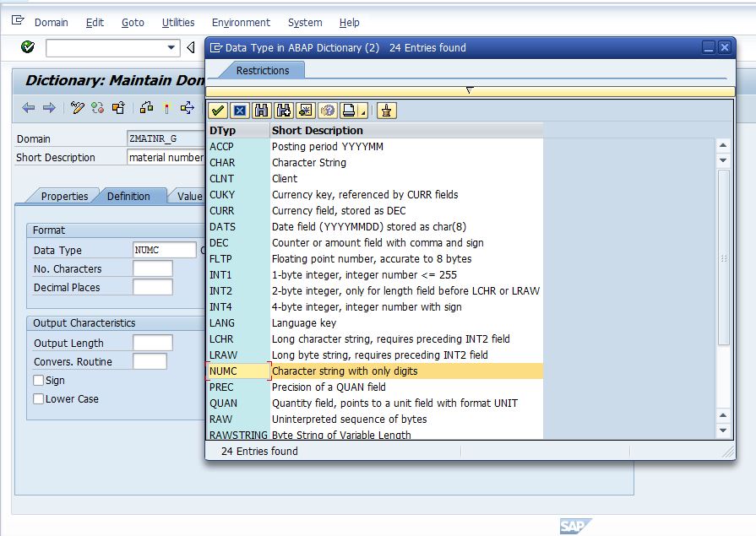756x536 pixels.
Task: Check the green verify button at top left
Action: click(x=25, y=48)
